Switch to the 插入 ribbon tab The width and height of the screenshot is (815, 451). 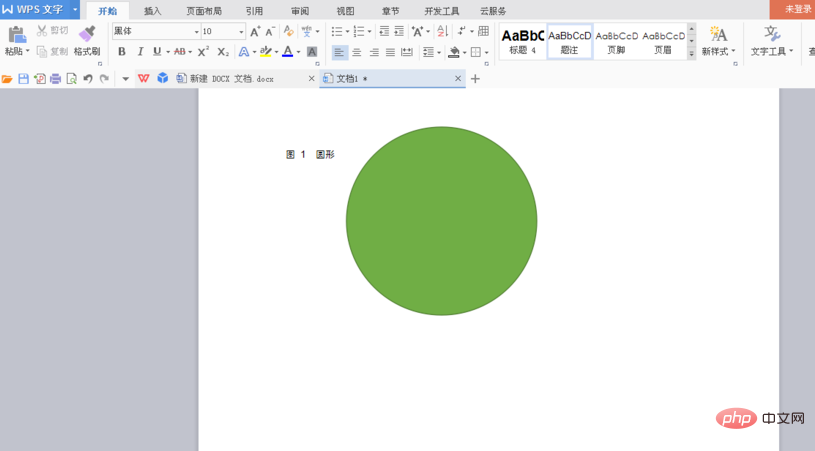tap(152, 11)
